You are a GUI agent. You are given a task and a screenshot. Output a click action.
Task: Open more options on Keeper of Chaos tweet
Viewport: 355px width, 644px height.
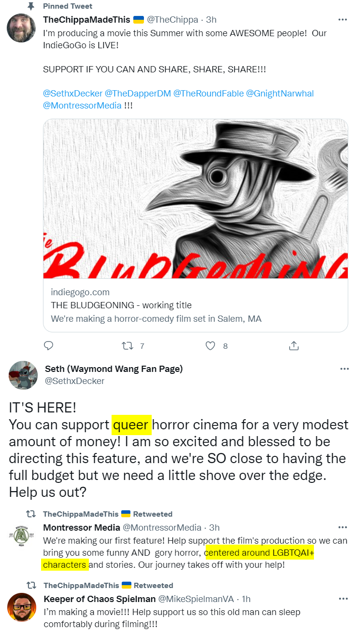tap(342, 599)
